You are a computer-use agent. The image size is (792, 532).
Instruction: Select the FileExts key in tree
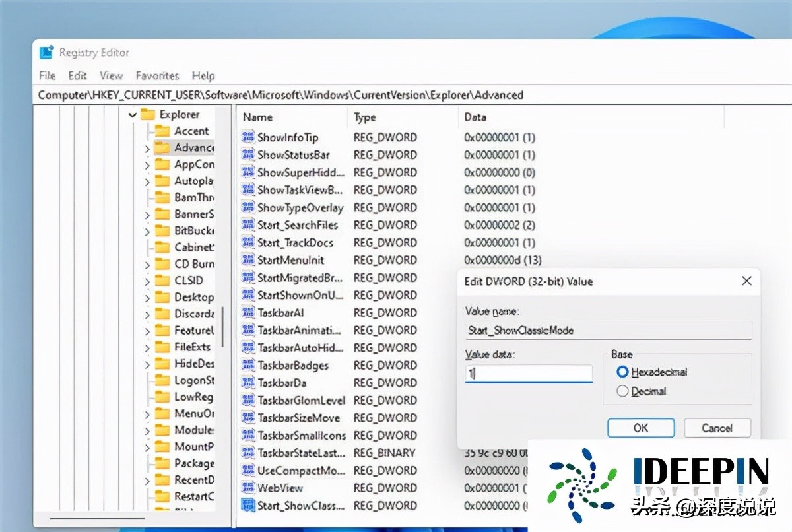coord(193,347)
